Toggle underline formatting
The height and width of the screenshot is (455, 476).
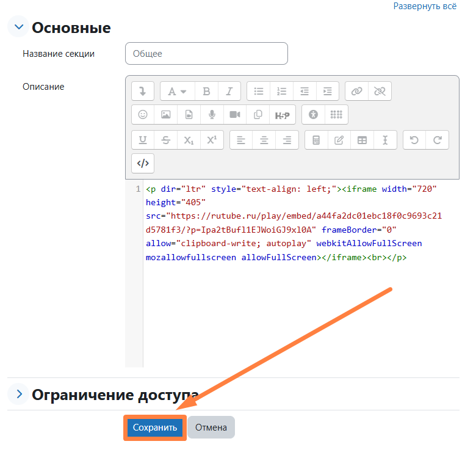pyautogui.click(x=143, y=140)
